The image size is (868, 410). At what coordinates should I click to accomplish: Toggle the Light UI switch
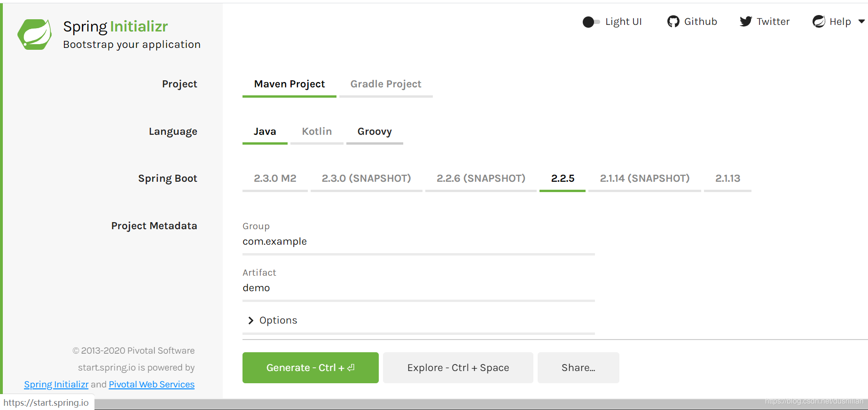[x=591, y=22]
